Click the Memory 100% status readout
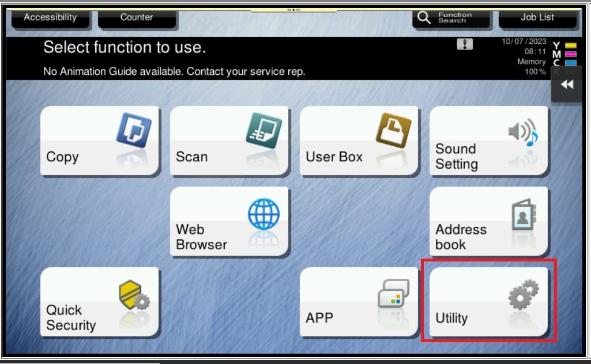The image size is (591, 364). tap(531, 67)
